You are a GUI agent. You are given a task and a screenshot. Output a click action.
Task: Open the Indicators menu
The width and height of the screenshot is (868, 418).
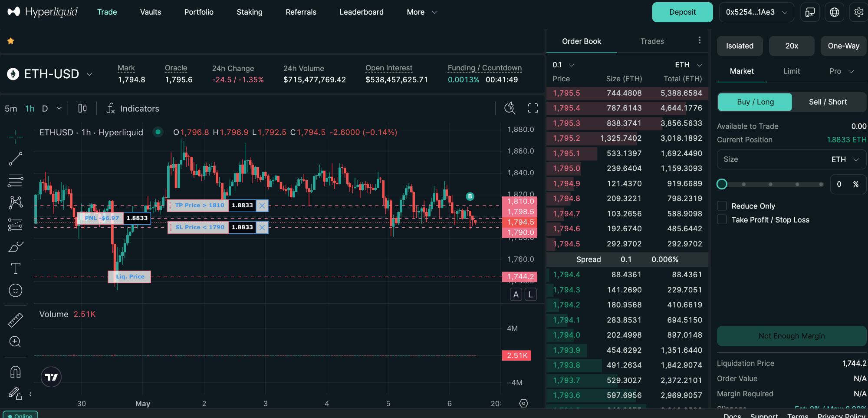(133, 108)
